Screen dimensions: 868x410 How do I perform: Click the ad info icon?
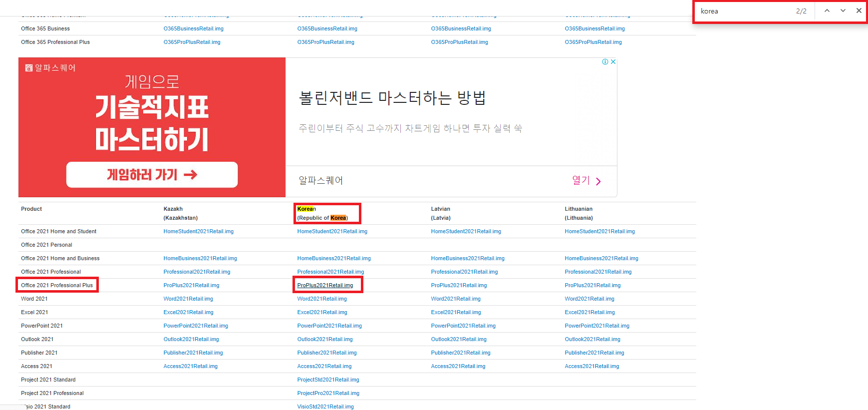[x=605, y=62]
